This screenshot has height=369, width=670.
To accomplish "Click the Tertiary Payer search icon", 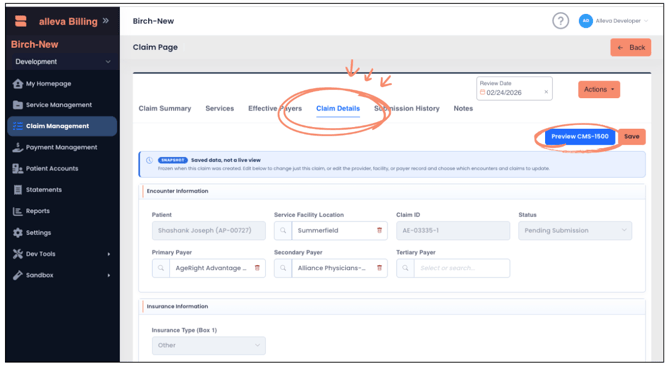I will [x=405, y=268].
